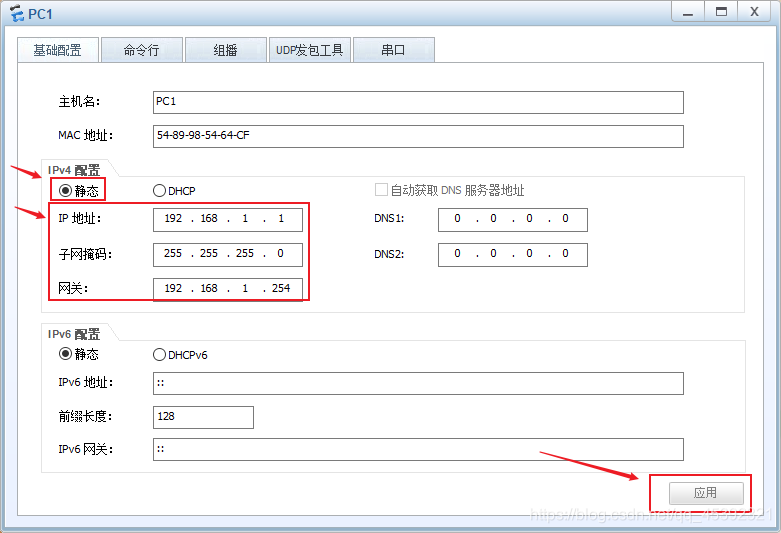This screenshot has width=781, height=533.
Task: Open the 命令行 tab
Action: [141, 50]
